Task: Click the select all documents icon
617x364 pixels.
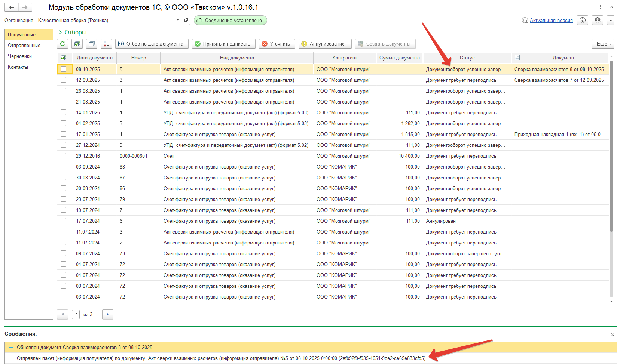Action: coord(77,44)
